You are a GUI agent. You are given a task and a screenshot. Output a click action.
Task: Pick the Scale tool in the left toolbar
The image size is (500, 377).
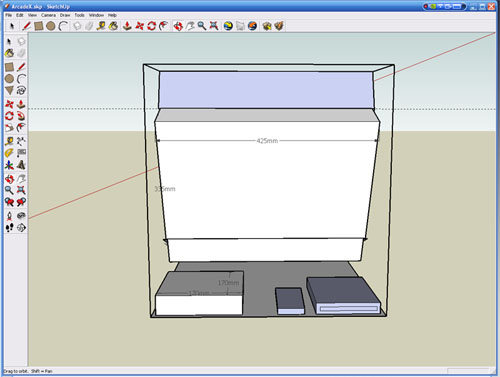click(9, 128)
